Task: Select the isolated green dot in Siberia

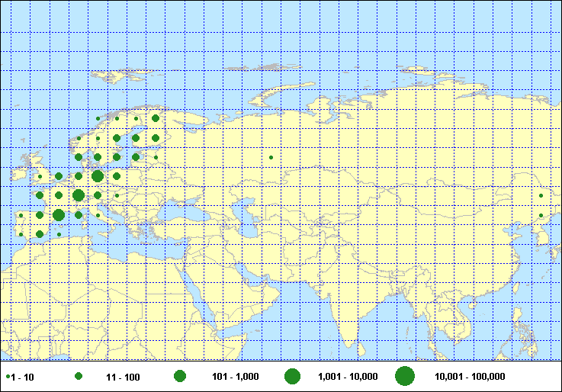Action: 271,158
